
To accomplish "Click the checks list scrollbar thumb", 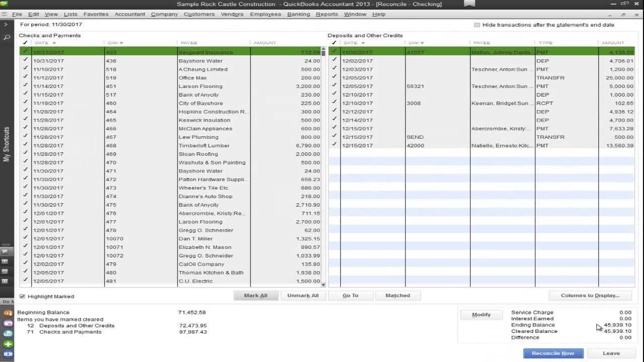I will coord(323,54).
